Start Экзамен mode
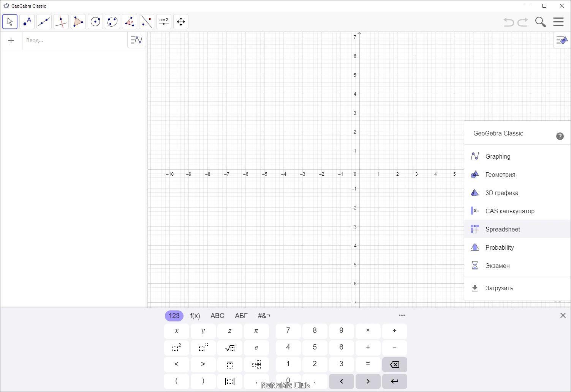571x392 pixels. 517,266
